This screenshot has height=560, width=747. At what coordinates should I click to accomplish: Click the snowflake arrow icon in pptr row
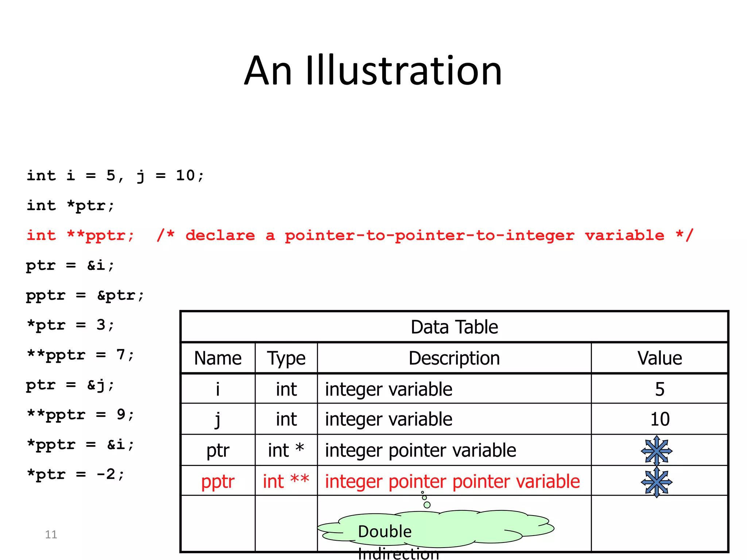pos(657,482)
